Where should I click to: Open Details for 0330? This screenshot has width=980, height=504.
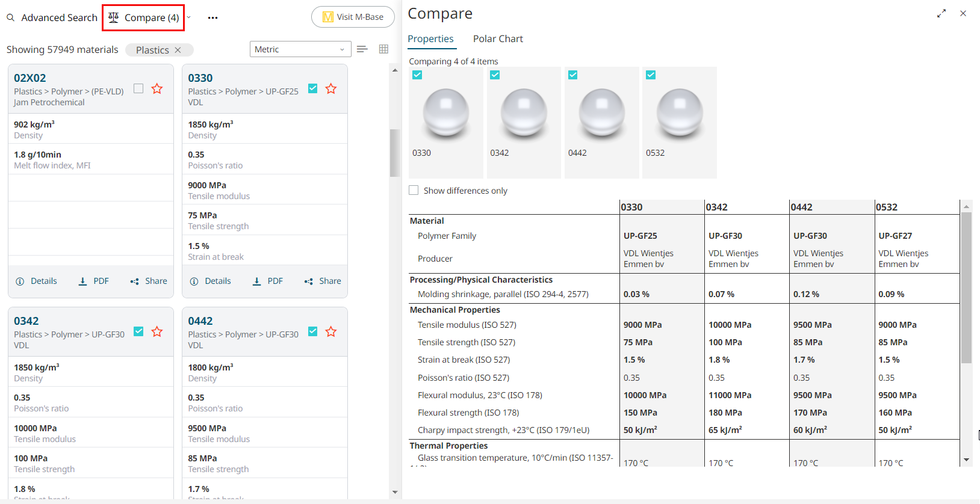(210, 281)
